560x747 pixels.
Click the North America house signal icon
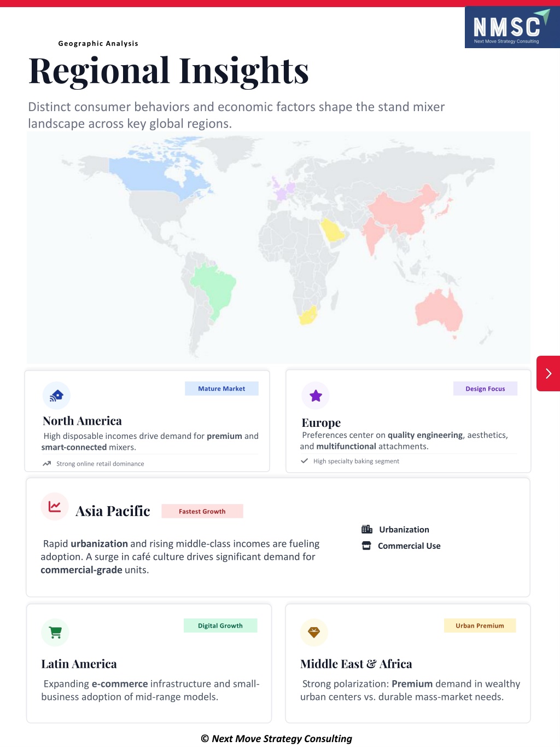point(56,395)
